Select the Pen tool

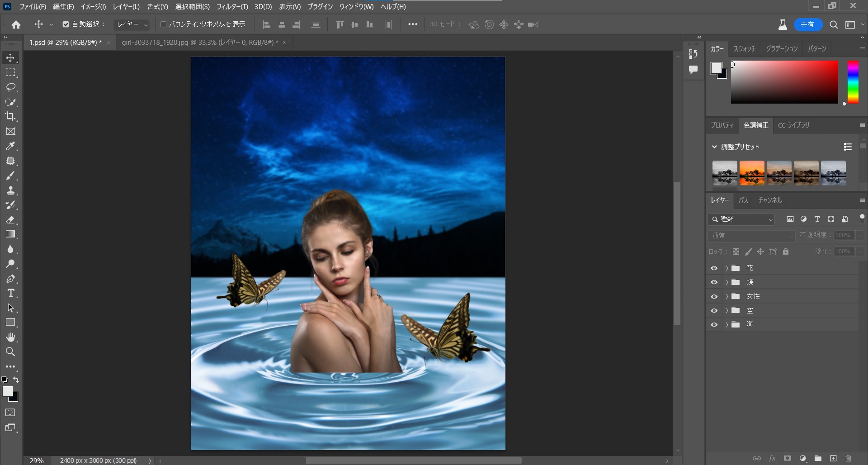pyautogui.click(x=10, y=278)
